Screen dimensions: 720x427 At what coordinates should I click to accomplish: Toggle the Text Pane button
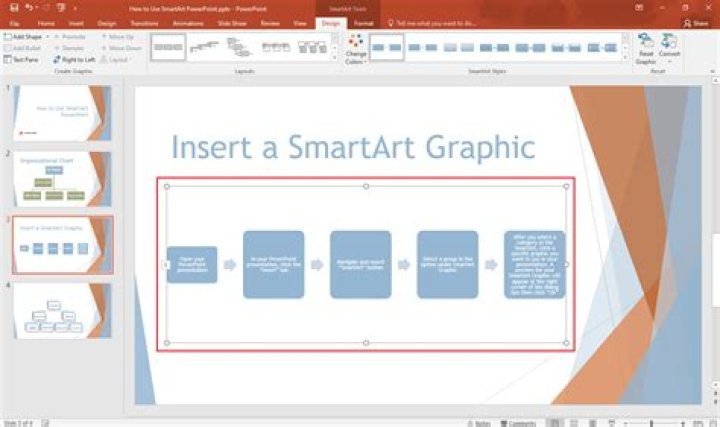21,59
